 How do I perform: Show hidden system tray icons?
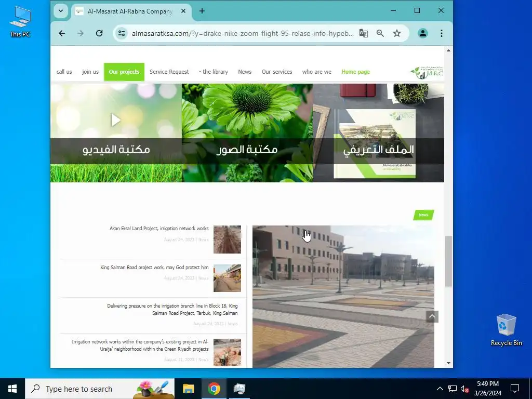pyautogui.click(x=440, y=389)
